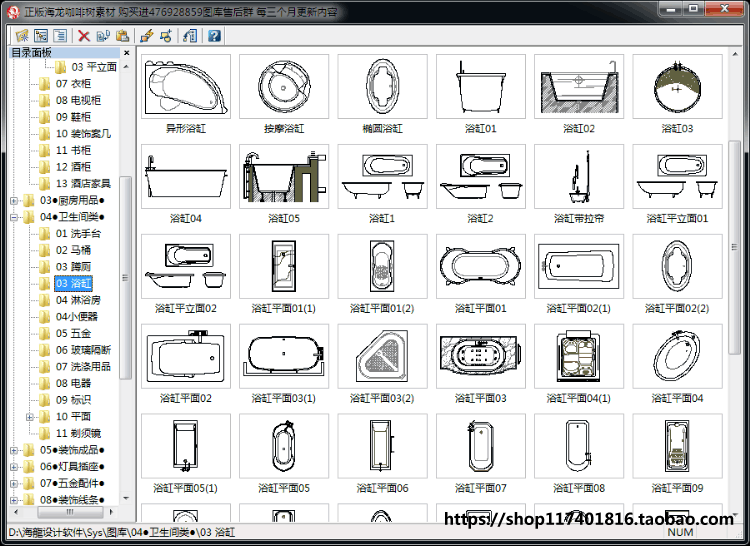This screenshot has height=546, width=750.
Task: Close the 目录面板 directory panel
Action: (x=126, y=53)
